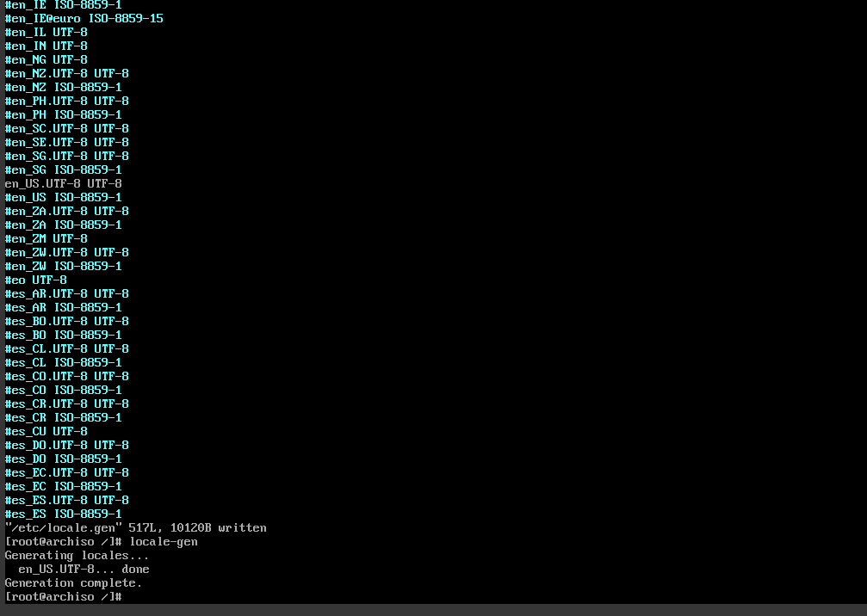The width and height of the screenshot is (867, 616).
Task: Click the '#en_ZA.UTF-8 UTF-8' line
Action: coord(67,211)
